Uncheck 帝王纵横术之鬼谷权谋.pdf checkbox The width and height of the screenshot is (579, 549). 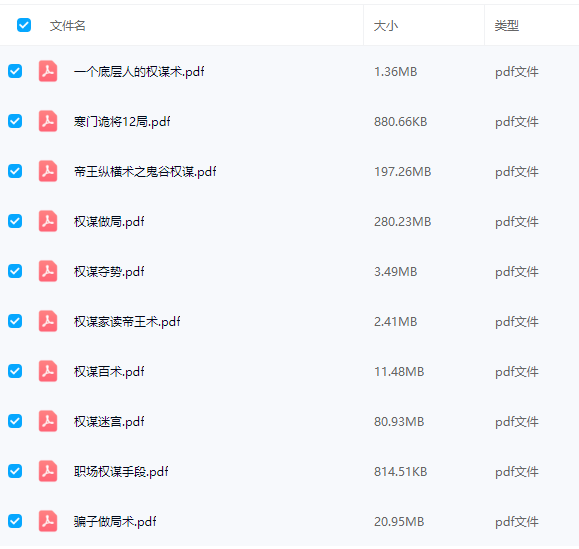15,171
